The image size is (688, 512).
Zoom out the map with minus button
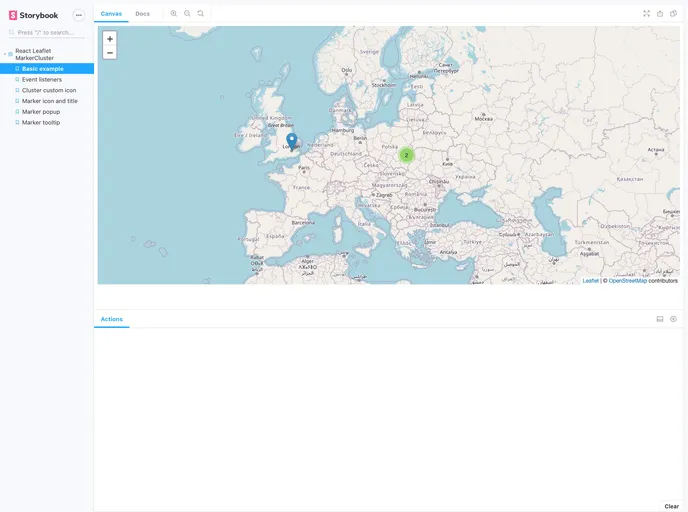tap(110, 53)
